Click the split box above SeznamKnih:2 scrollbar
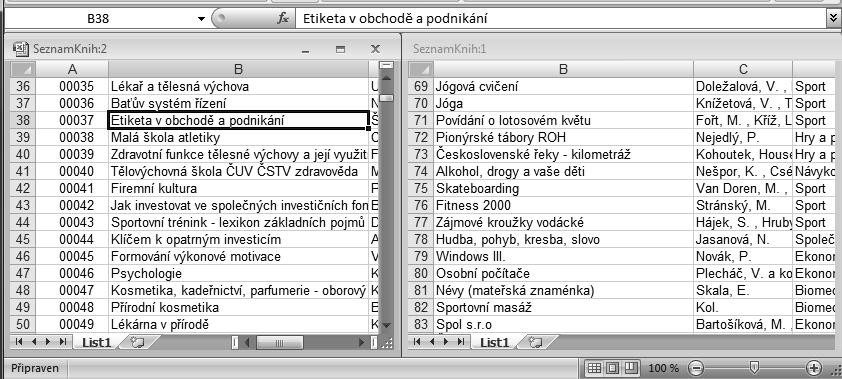The height and width of the screenshot is (379, 842). (x=386, y=65)
